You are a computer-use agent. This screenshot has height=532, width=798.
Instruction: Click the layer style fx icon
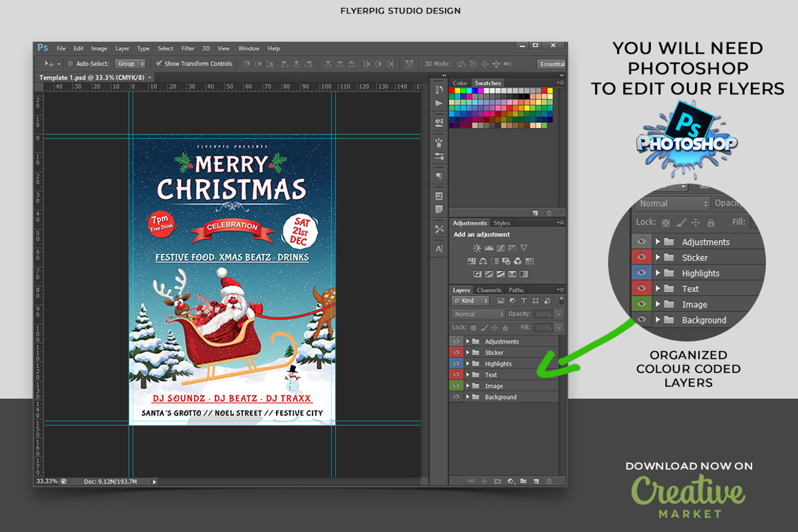coord(484,481)
